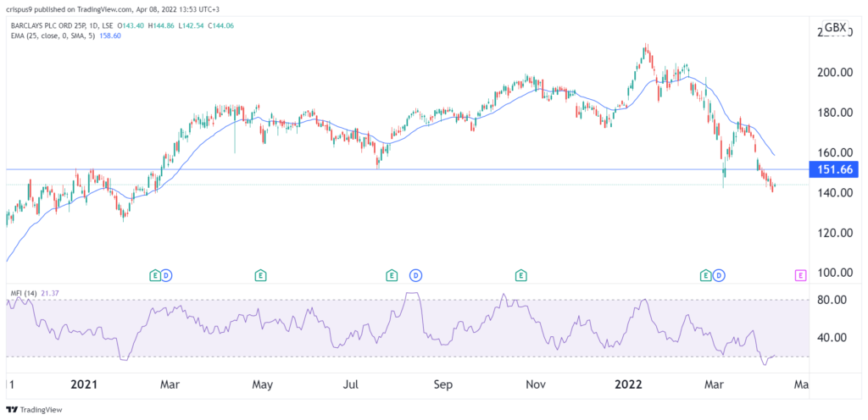Image resolution: width=868 pixels, height=420 pixels.
Task: Select the MFI (14) indicator legend
Action: (x=23, y=294)
